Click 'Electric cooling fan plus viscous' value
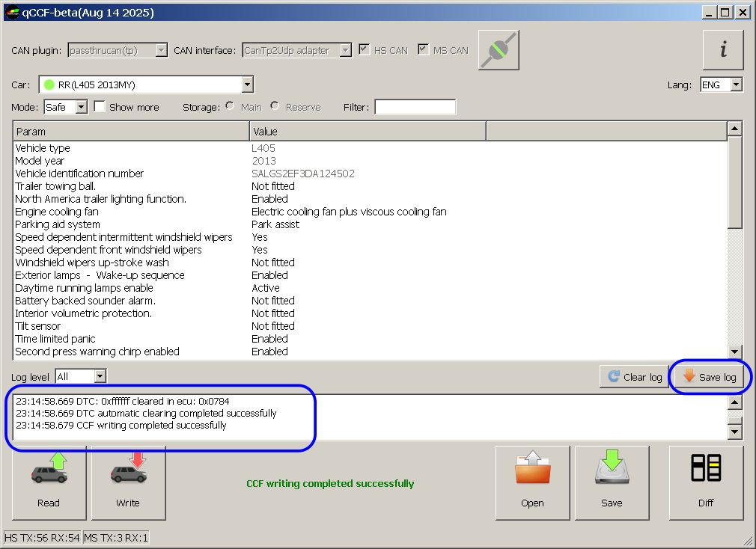756x549 pixels. click(349, 212)
